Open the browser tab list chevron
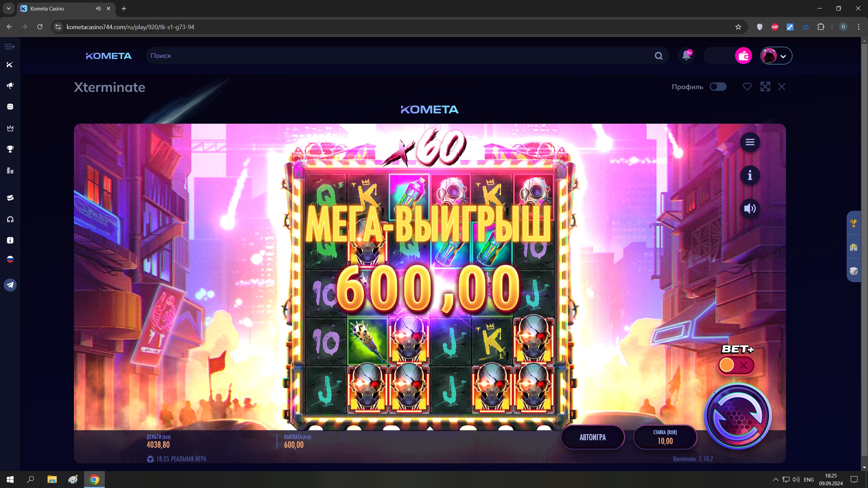 click(8, 8)
